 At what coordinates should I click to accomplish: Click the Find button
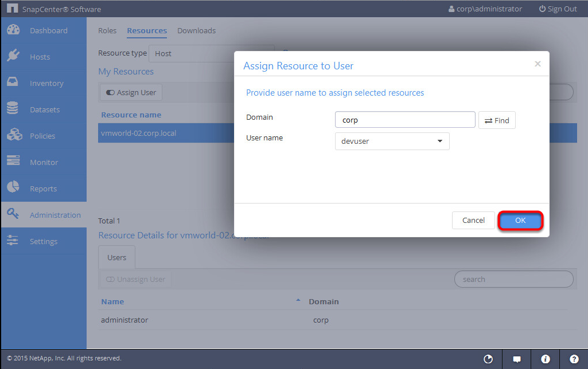pyautogui.click(x=497, y=120)
